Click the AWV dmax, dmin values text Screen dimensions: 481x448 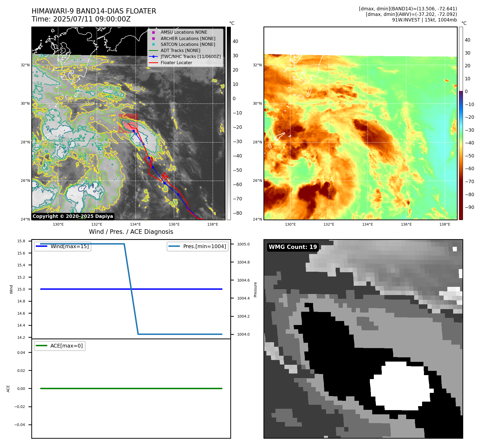[411, 14]
